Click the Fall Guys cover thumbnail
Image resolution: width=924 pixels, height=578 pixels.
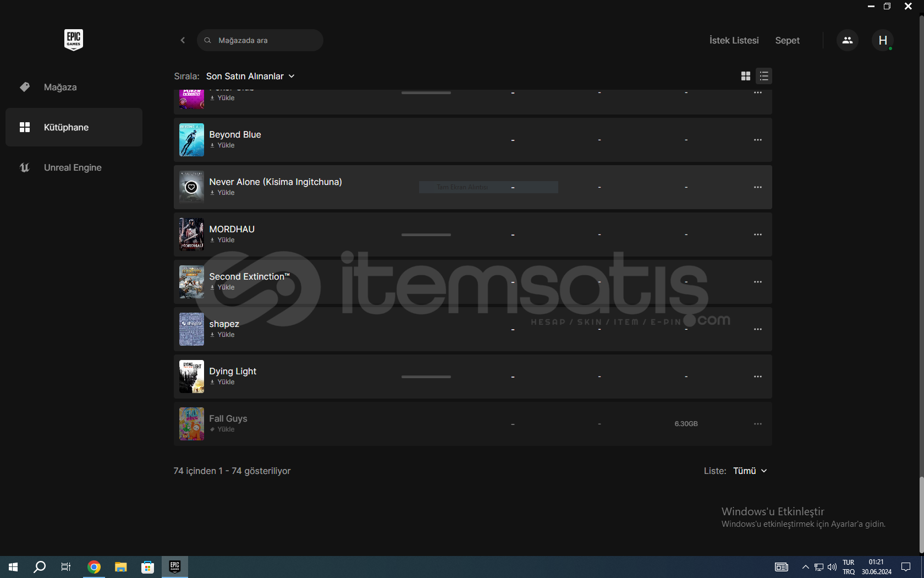tap(191, 424)
